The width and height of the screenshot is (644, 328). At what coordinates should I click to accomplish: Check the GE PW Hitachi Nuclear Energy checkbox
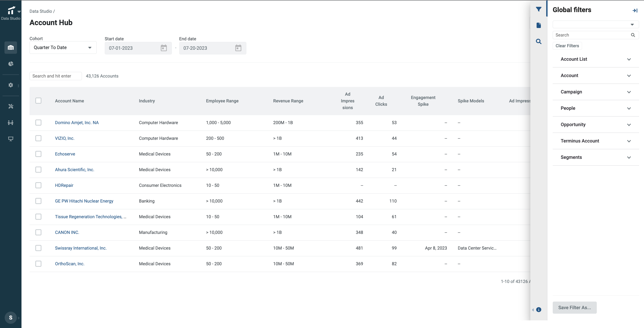(x=38, y=201)
